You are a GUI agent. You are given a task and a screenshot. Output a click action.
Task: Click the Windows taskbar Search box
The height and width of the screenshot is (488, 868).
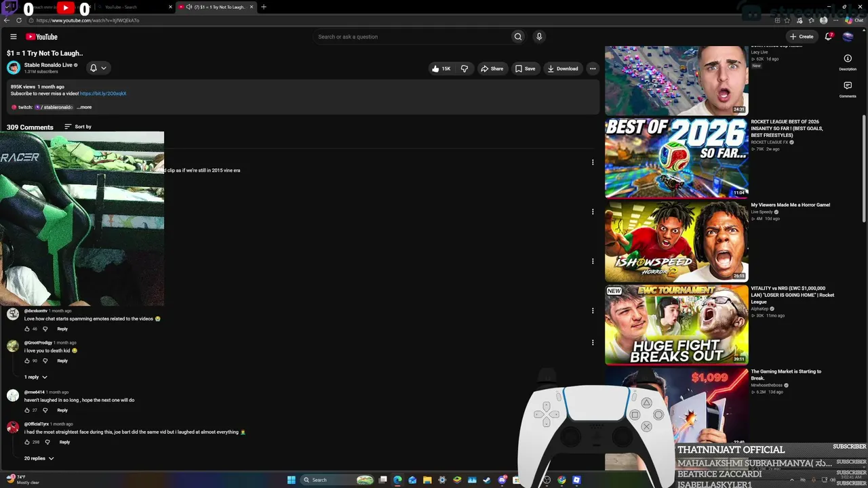(x=338, y=480)
